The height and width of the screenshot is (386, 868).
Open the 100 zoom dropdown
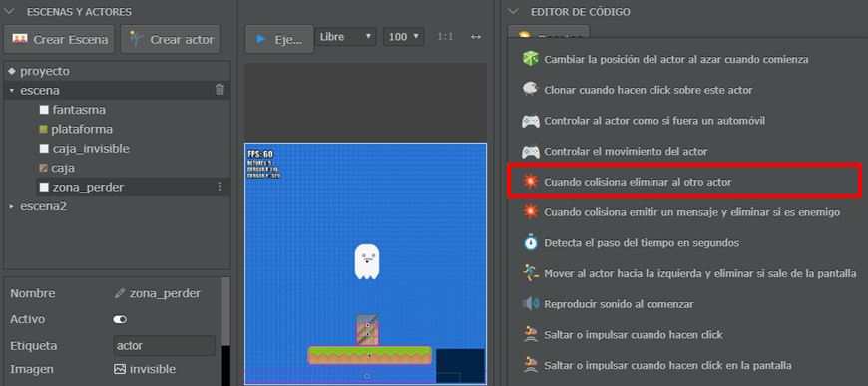pyautogui.click(x=403, y=37)
